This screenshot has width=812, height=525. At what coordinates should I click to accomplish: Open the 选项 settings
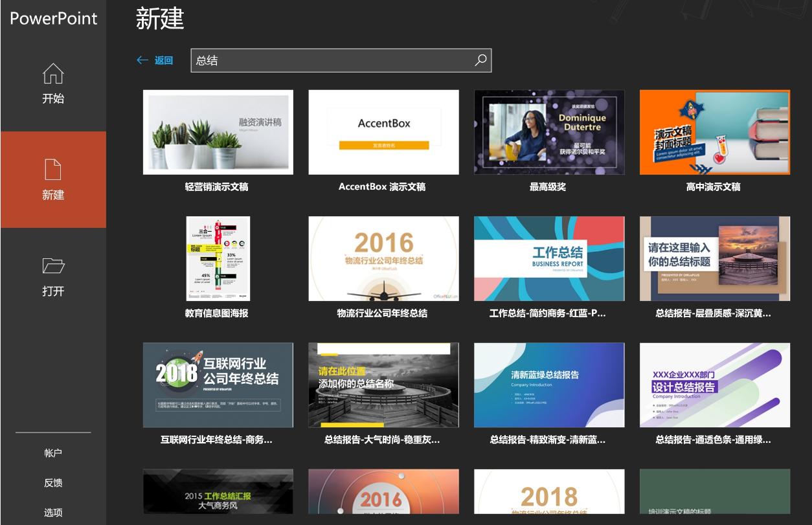(53, 513)
